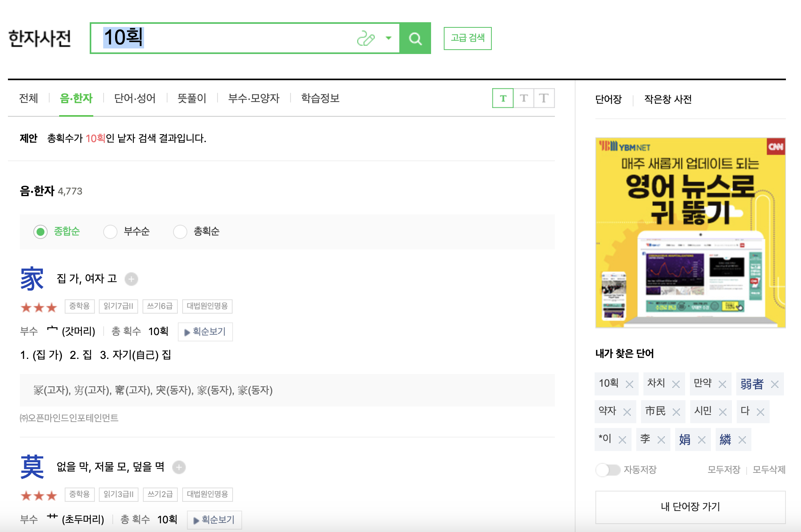Open the 부수·모양자 tab
Viewport: 801px width, 532px height.
pos(254,98)
